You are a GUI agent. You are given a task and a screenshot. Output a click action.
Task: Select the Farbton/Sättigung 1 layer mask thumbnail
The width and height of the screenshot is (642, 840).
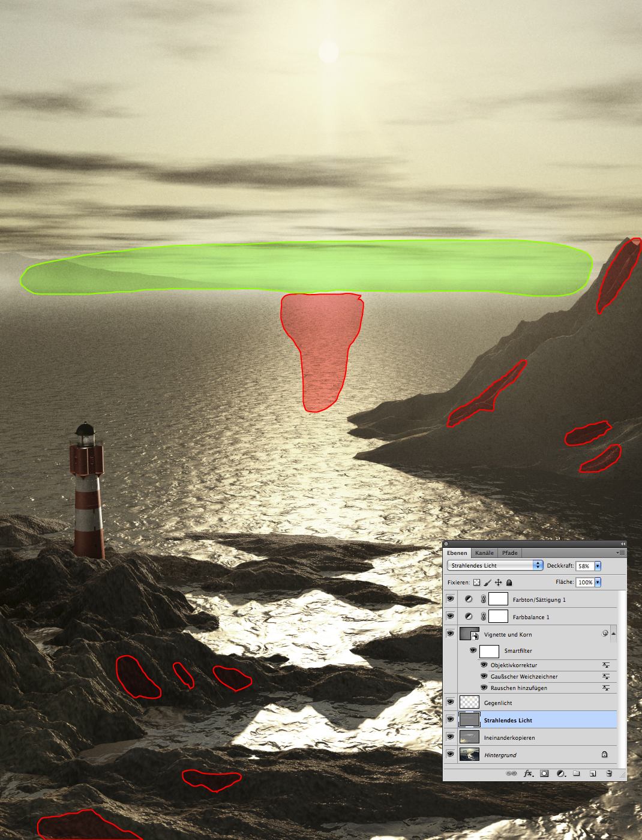tap(498, 599)
